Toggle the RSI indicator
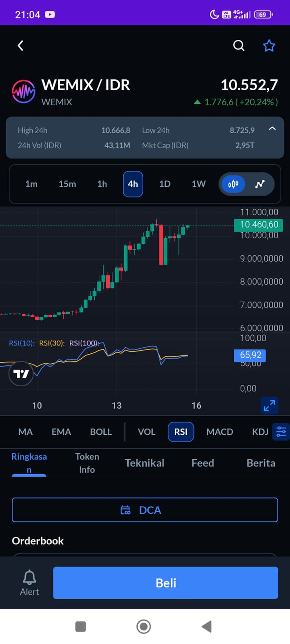This screenshot has height=644, width=290. click(x=181, y=432)
